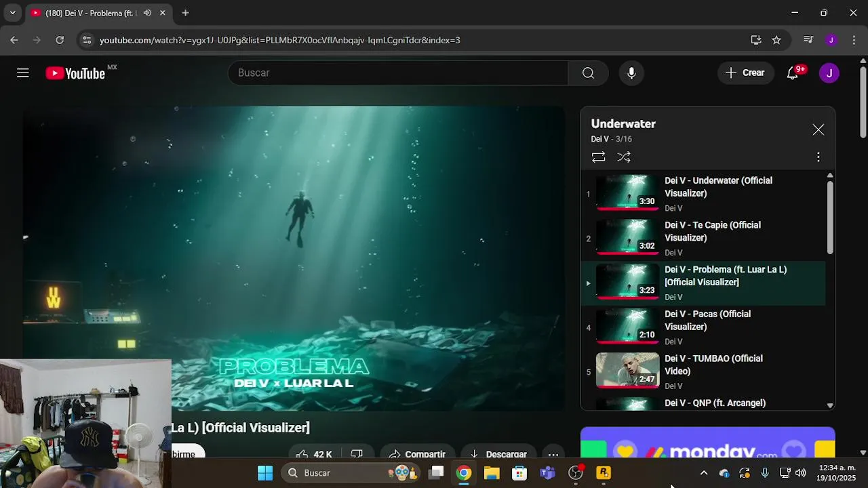This screenshot has height=488, width=868.
Task: Close the Underwater playlist panel
Action: (x=818, y=129)
